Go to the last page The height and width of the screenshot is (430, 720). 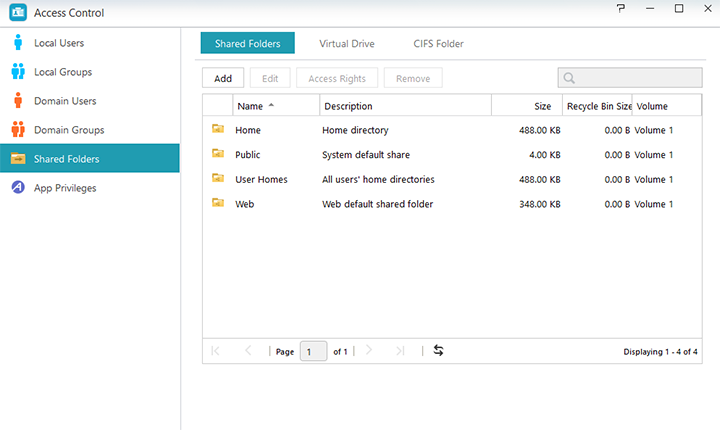click(x=400, y=351)
